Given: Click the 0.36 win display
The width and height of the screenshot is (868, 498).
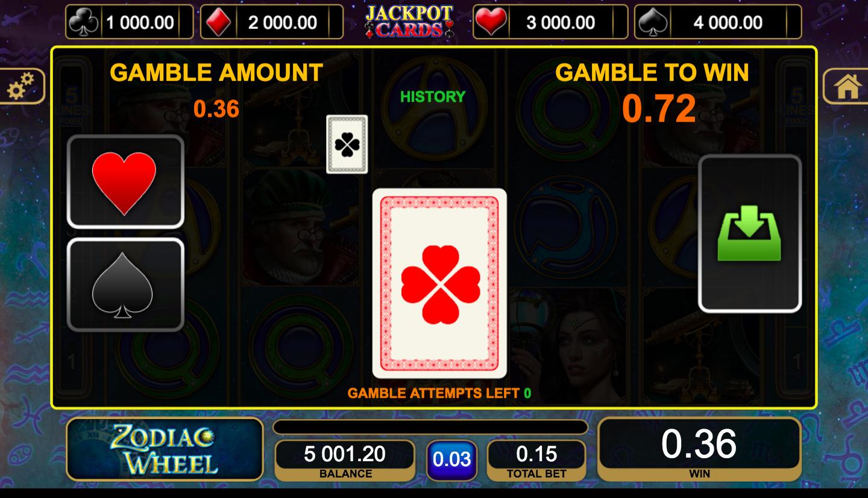Looking at the screenshot, I should pyautogui.click(x=699, y=450).
